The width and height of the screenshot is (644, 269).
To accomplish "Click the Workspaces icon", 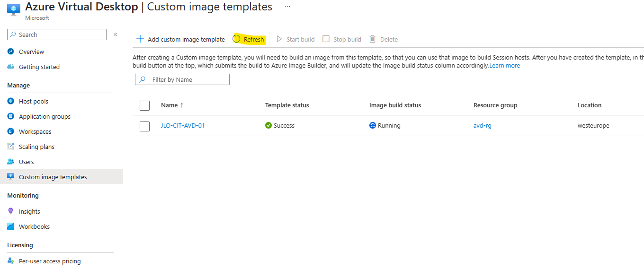I will [x=11, y=131].
